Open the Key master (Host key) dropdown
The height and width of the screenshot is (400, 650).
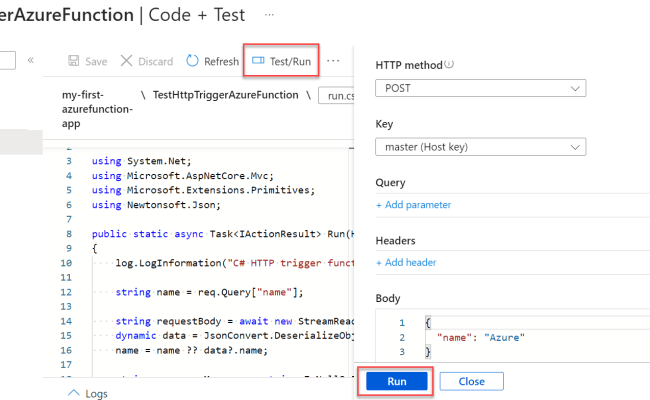coord(480,147)
